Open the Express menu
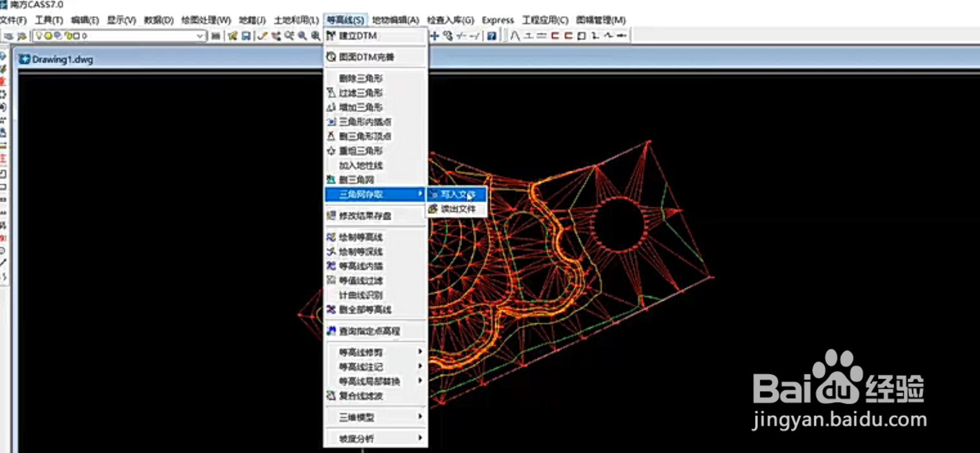The image size is (980, 453). pos(498,20)
